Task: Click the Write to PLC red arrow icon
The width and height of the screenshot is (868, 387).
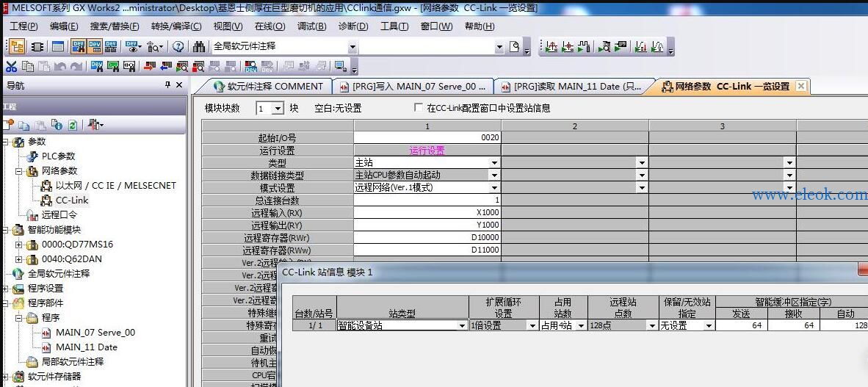Action: tap(150, 67)
